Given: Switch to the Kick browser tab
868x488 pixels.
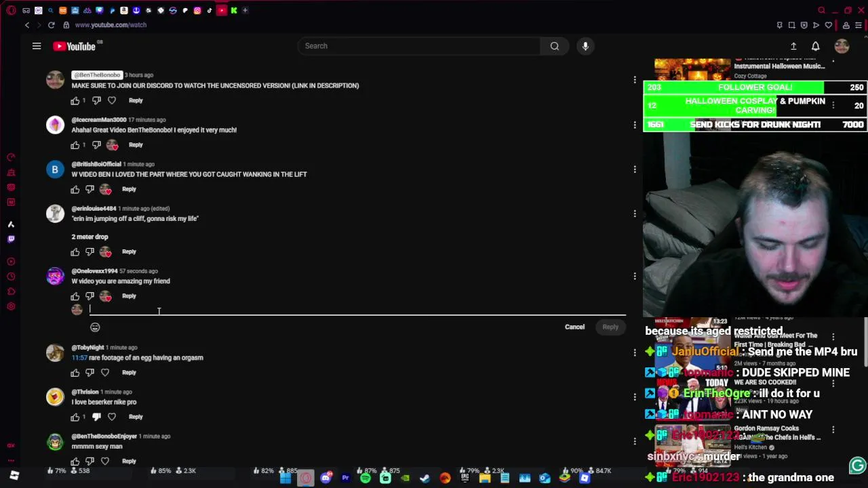Looking at the screenshot, I should point(234,10).
